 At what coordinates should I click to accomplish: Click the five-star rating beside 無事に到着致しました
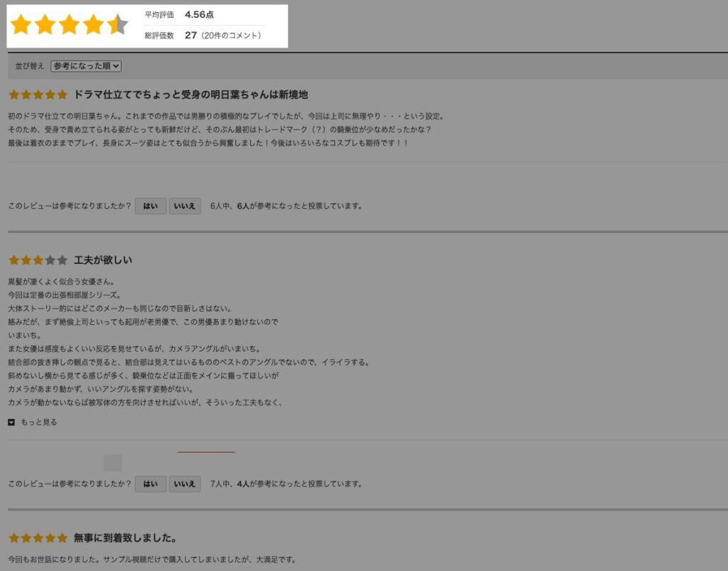point(38,538)
